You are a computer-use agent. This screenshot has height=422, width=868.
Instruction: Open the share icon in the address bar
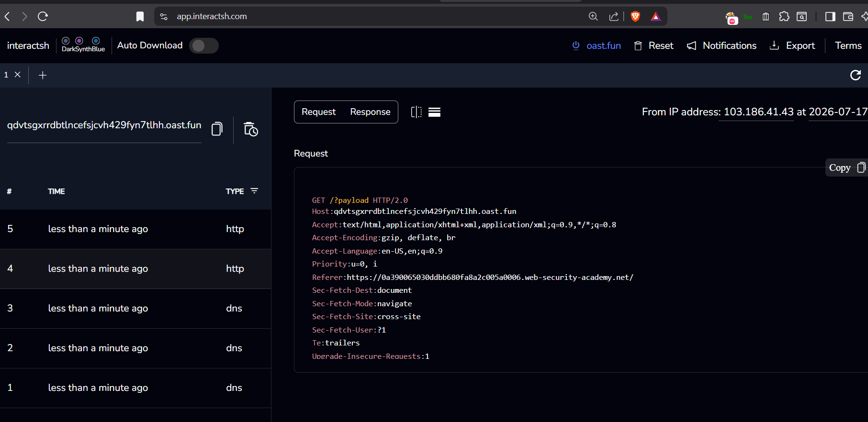pos(614,17)
